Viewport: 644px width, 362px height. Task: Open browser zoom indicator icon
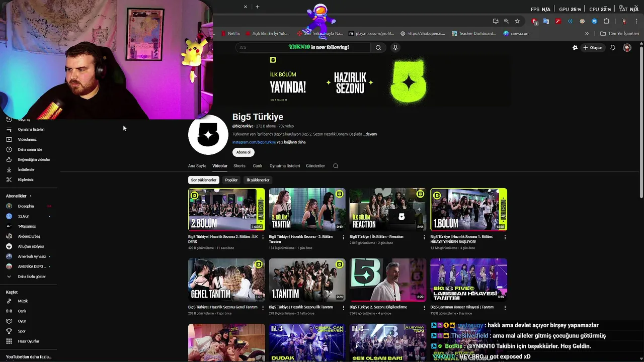[x=506, y=21]
